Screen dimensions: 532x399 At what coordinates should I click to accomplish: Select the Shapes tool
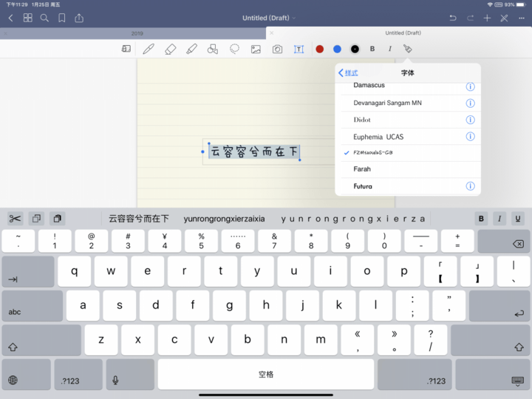(213, 49)
